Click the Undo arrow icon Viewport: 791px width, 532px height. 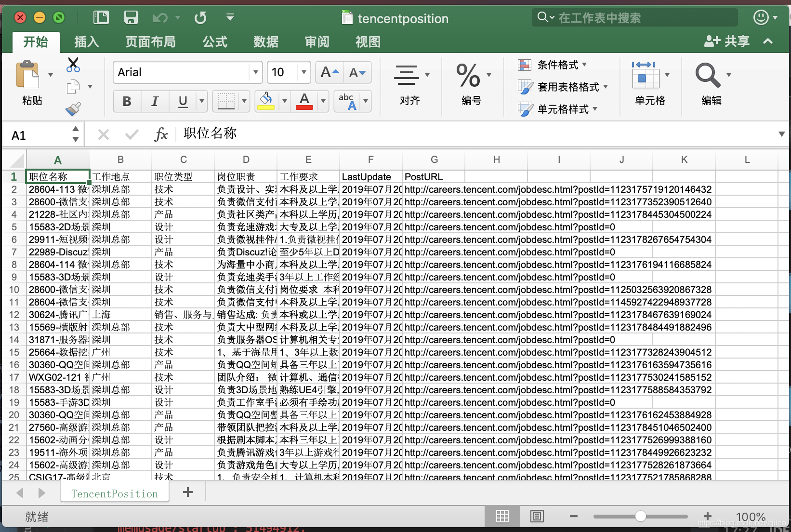[160, 18]
